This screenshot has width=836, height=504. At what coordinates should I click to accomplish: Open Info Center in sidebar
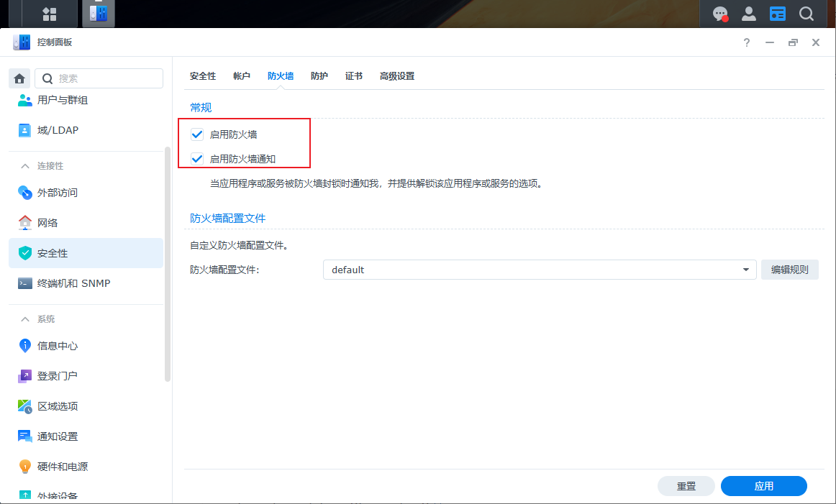[x=58, y=346]
